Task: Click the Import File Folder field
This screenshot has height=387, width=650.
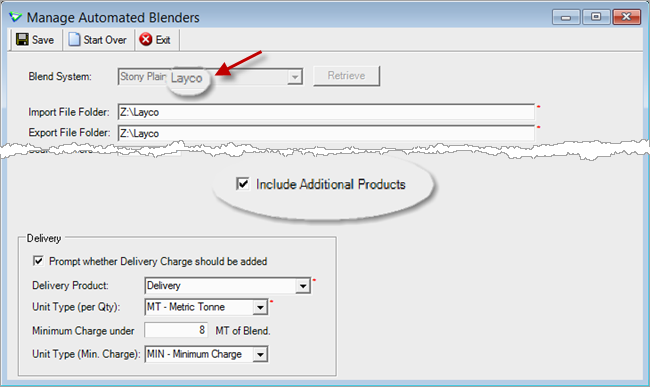Action: click(326, 112)
